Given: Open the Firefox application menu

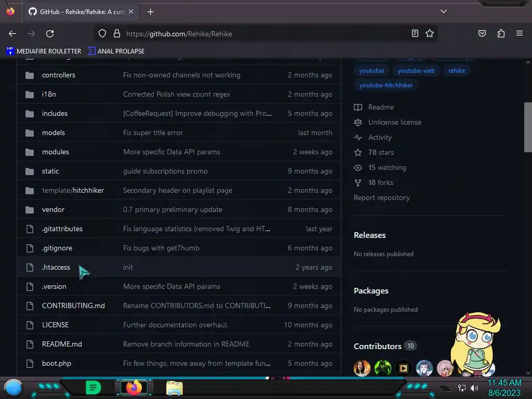Looking at the screenshot, I should tap(519, 33).
